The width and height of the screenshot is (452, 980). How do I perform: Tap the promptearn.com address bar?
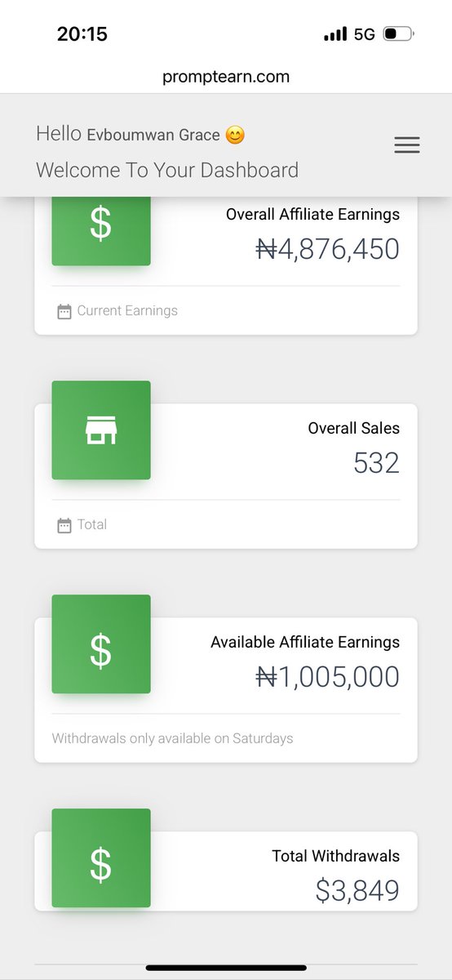(x=226, y=77)
